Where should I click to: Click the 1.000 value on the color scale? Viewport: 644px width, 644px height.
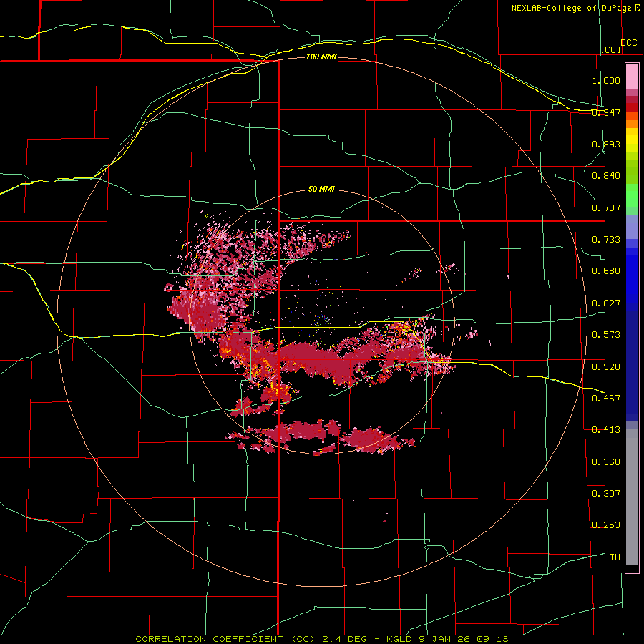[606, 80]
